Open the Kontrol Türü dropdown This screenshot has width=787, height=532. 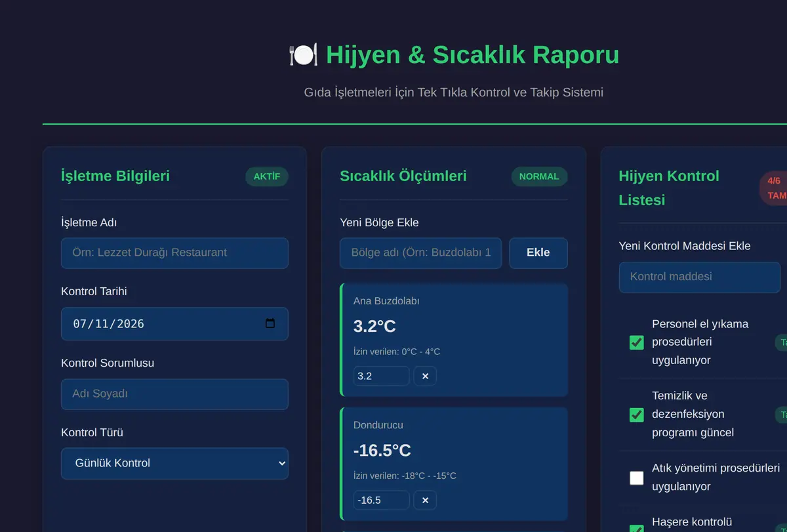coord(174,463)
